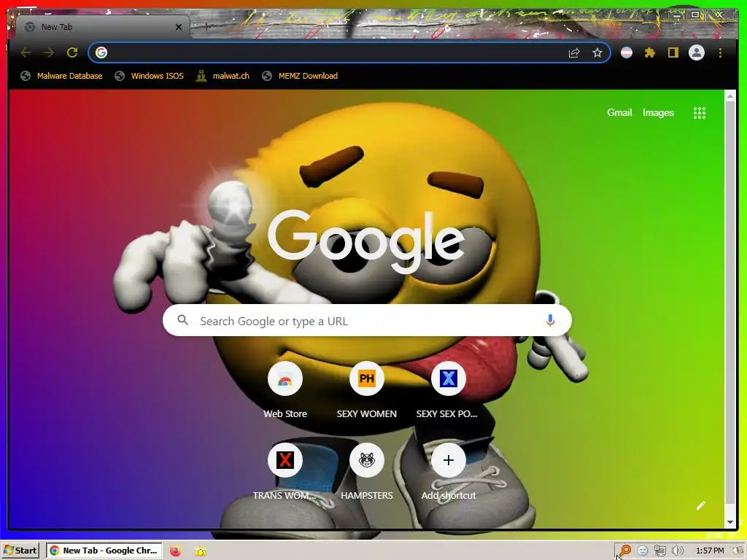747x560 pixels.
Task: Open Google Images link
Action: (658, 112)
